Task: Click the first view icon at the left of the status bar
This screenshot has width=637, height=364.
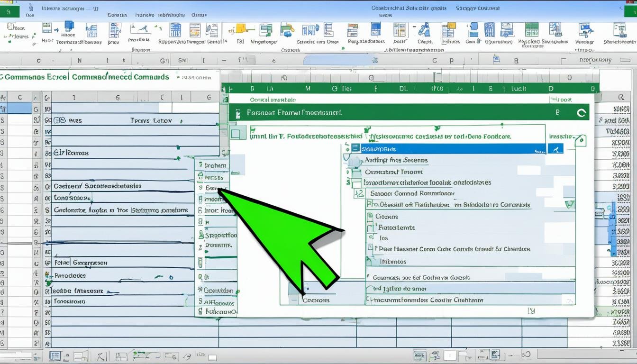Action: (55, 356)
